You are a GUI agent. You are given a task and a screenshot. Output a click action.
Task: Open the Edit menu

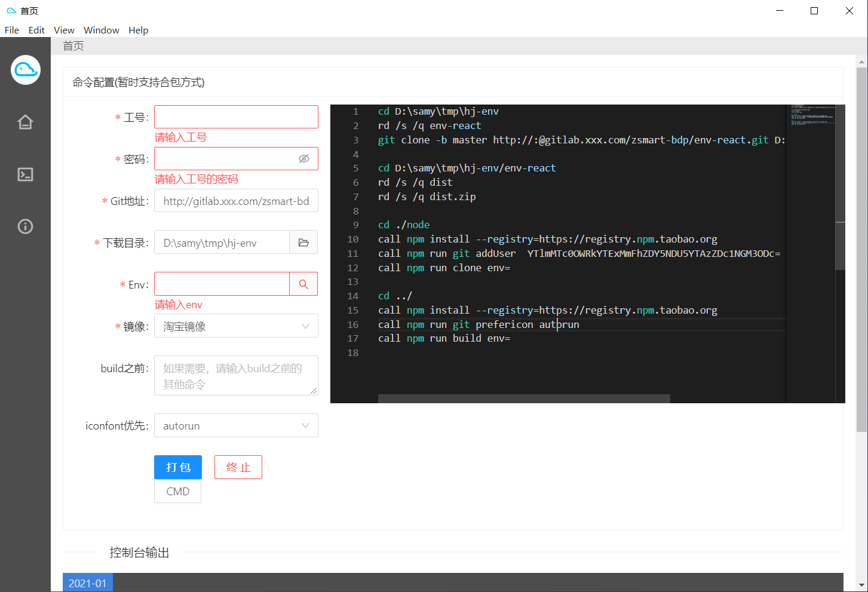pyautogui.click(x=36, y=30)
